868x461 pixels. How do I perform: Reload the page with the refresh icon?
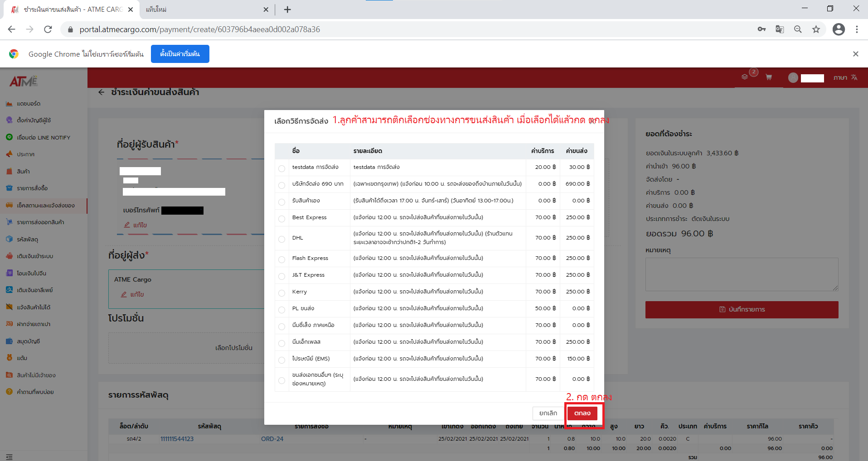tap(48, 29)
